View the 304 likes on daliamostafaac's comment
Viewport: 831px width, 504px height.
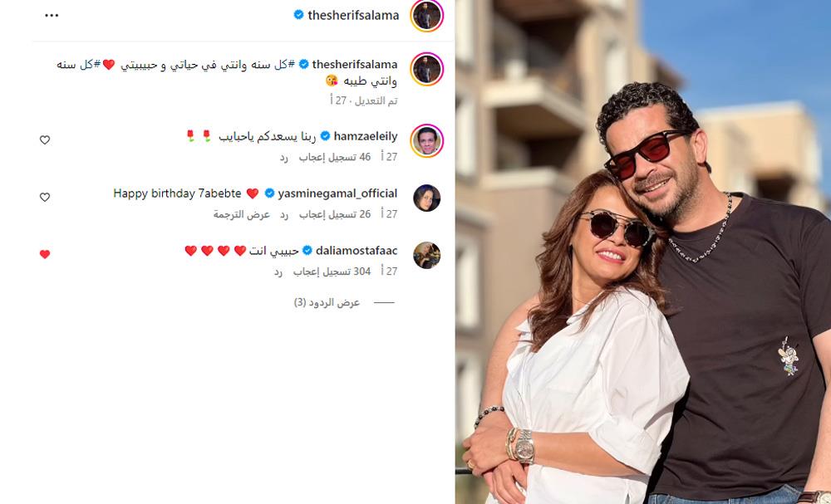332,271
